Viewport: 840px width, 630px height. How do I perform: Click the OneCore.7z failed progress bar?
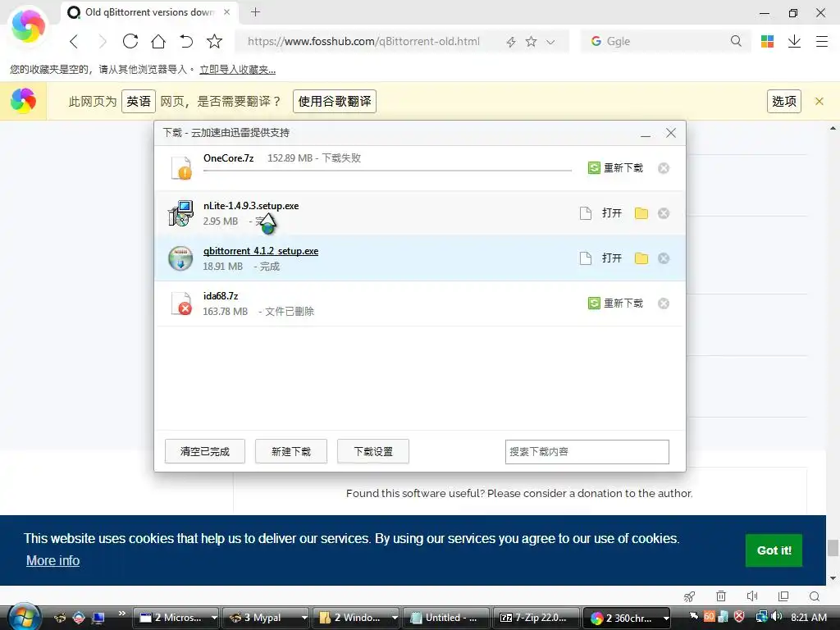pos(387,171)
